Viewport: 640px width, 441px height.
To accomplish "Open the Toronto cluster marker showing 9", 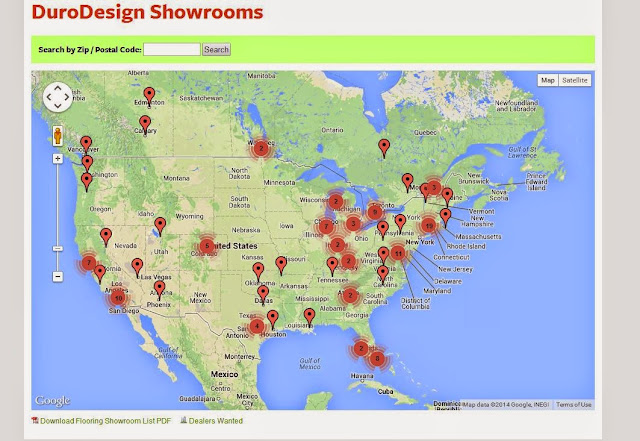I will (x=375, y=212).
